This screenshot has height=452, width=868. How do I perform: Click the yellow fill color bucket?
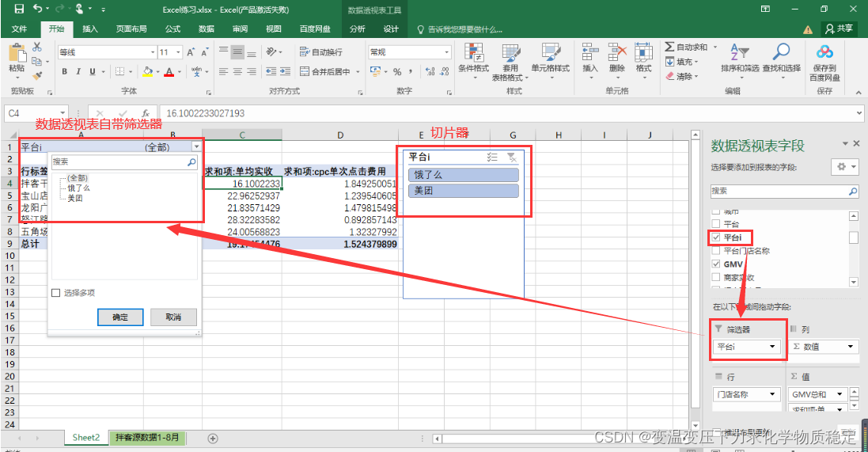(x=147, y=71)
